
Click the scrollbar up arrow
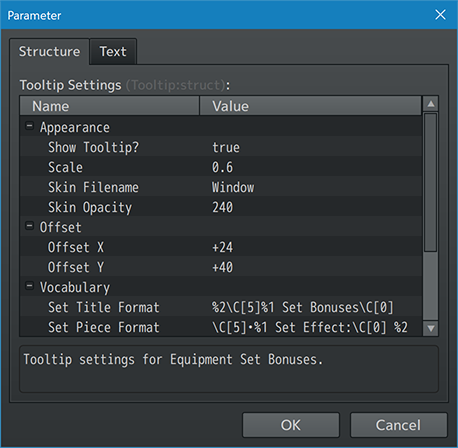point(431,104)
